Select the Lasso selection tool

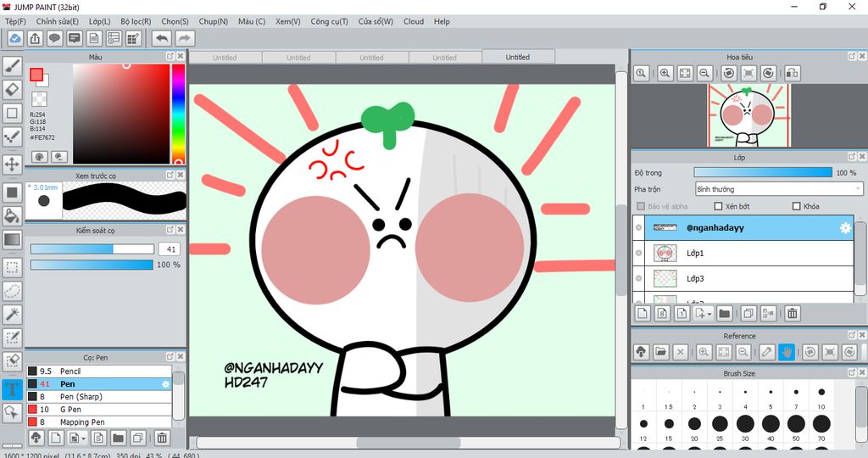tap(12, 291)
